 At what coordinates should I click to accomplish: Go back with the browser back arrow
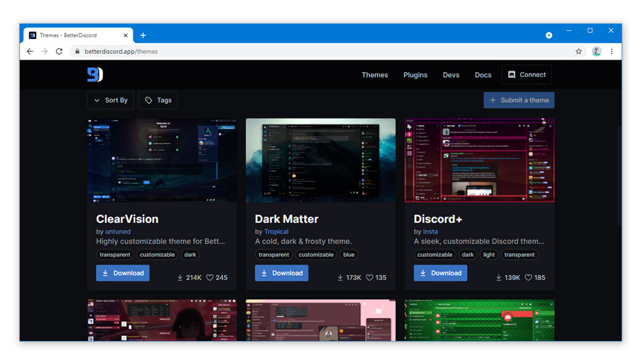click(30, 51)
